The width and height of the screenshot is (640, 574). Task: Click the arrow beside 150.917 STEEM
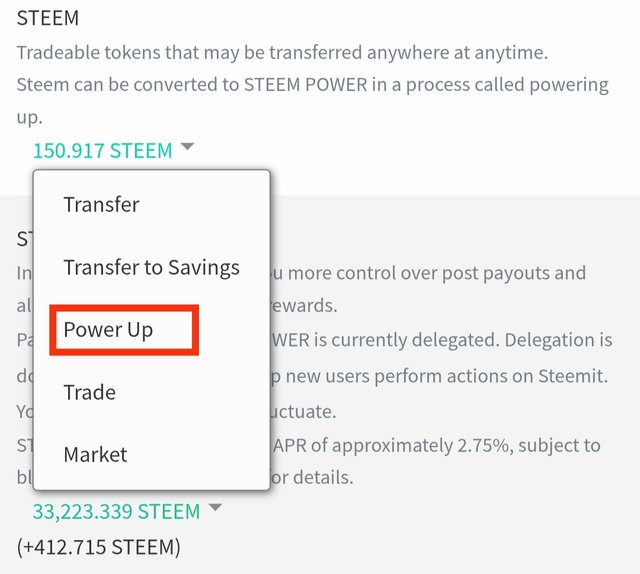pos(187,148)
